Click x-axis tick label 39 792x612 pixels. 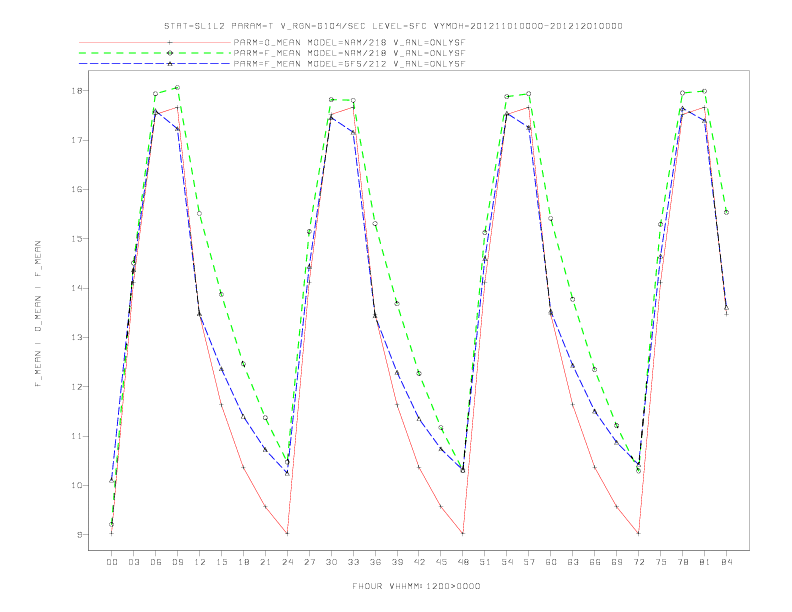coord(397,562)
